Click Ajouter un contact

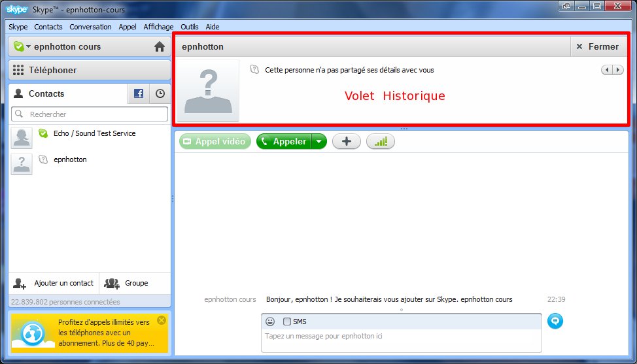54,283
